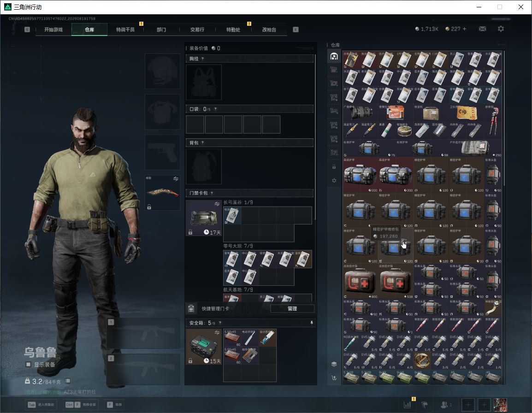Screen dimensions: 532x413
Task: Click the help icon next to 背包
Action: (202, 143)
